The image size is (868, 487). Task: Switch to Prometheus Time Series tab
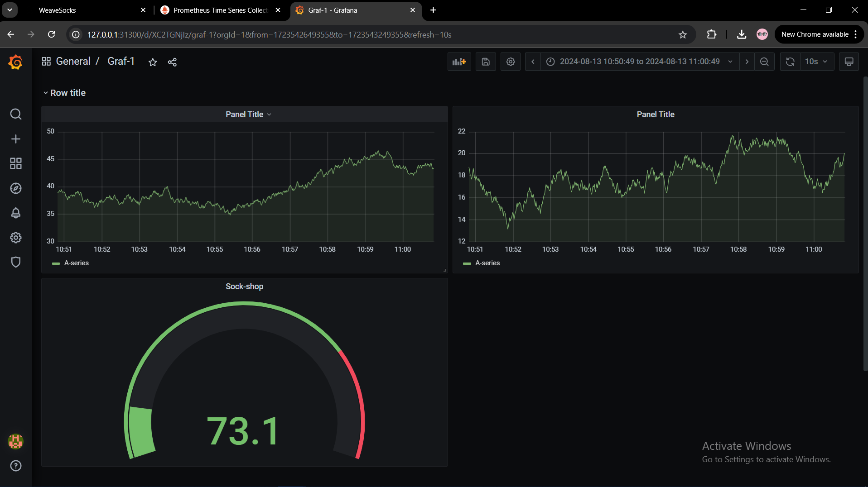pyautogui.click(x=221, y=10)
